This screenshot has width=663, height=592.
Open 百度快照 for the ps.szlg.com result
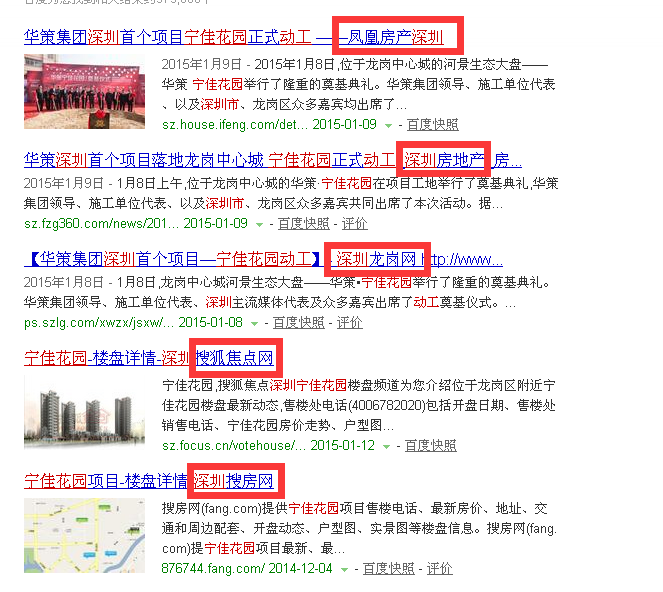pos(298,323)
